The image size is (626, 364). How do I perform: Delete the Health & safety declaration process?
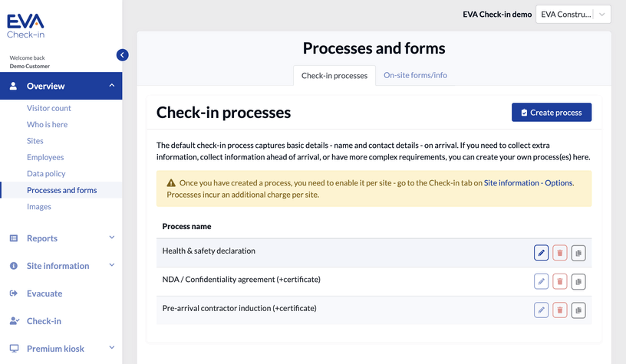560,253
